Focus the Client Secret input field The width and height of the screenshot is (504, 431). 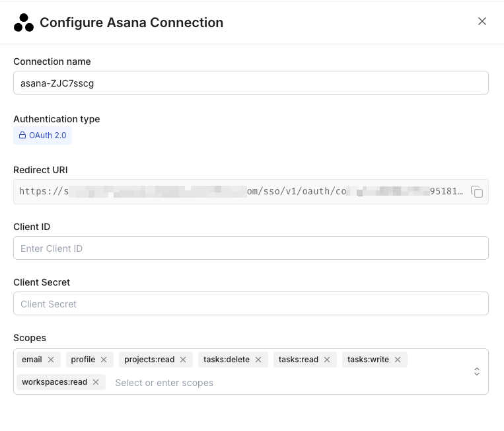tap(251, 304)
